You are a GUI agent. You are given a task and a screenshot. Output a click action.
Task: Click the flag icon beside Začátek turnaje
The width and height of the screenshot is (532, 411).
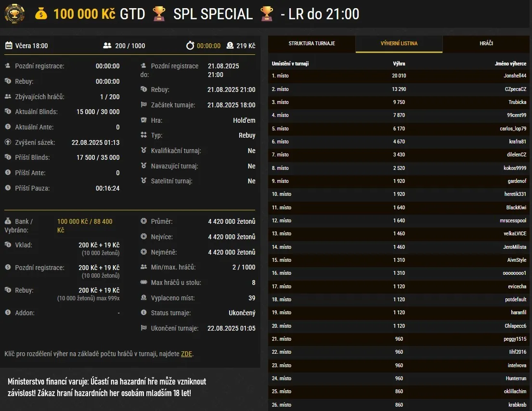(x=143, y=104)
